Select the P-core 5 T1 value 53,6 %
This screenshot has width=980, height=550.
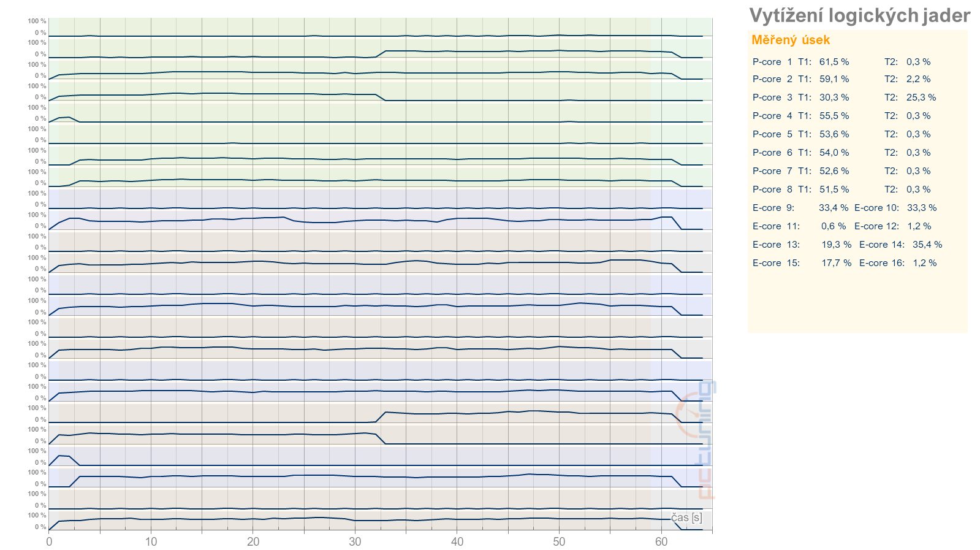point(834,134)
